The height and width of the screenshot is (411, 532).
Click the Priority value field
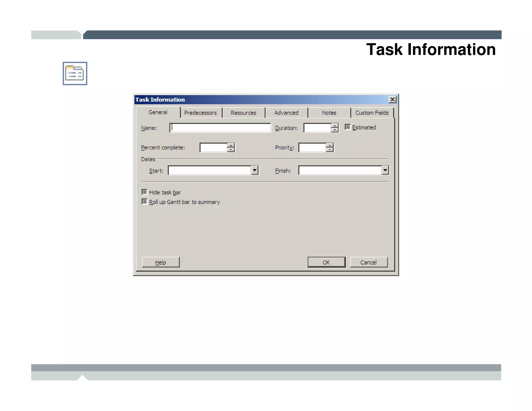[312, 148]
